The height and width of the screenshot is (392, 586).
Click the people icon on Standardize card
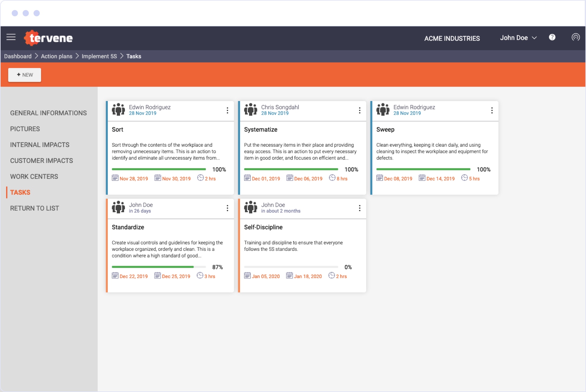pos(118,207)
